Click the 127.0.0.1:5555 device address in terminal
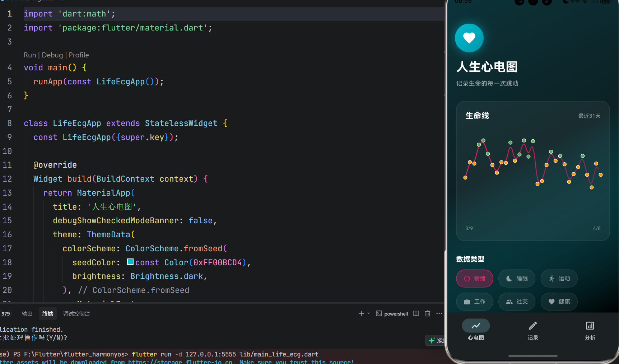The image size is (619, 364). [x=211, y=354]
